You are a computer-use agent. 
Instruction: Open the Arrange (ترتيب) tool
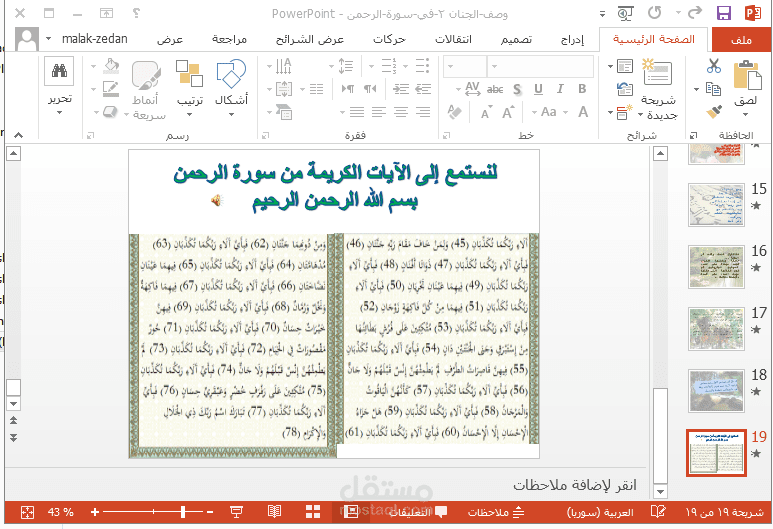[190, 75]
